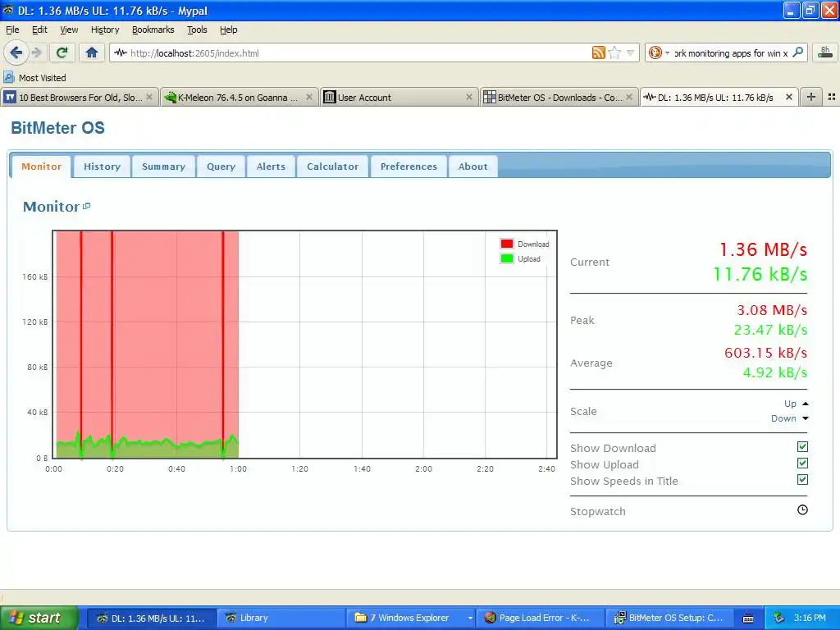840x630 pixels.
Task: Switch to the K-Meleon 76.4.5 tab
Action: pos(239,98)
